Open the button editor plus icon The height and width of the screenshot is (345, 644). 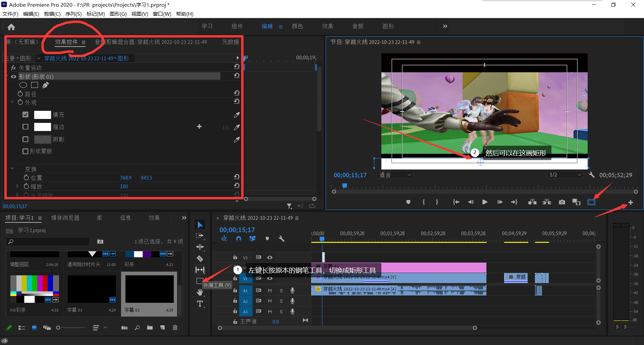click(x=631, y=203)
